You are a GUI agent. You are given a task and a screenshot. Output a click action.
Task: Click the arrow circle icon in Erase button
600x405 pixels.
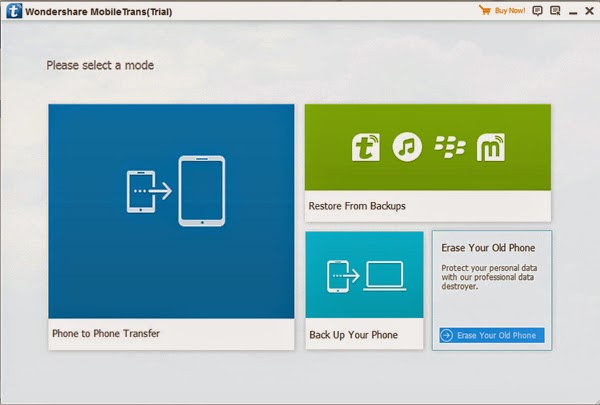(447, 335)
